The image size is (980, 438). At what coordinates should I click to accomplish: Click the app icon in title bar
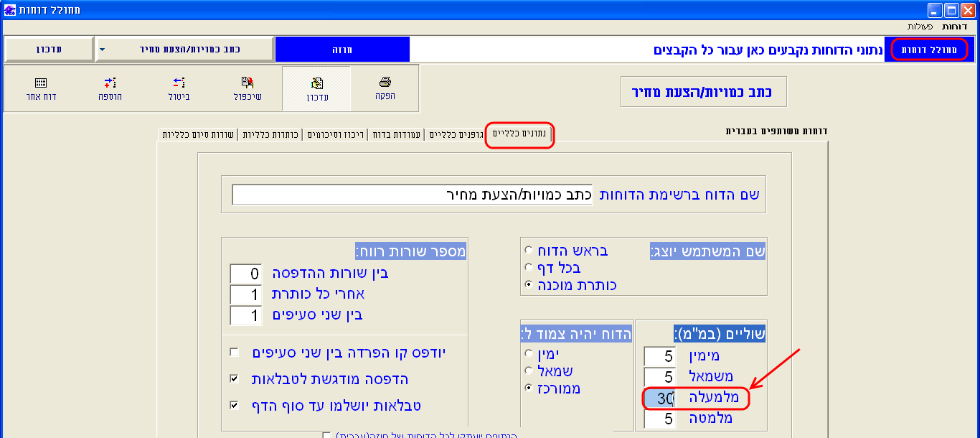pyautogui.click(x=8, y=9)
